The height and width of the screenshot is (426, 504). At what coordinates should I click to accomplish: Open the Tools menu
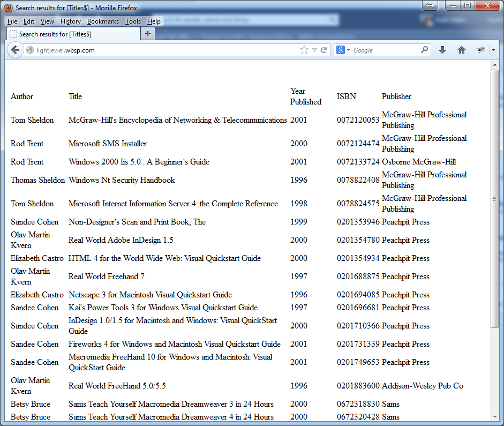133,21
